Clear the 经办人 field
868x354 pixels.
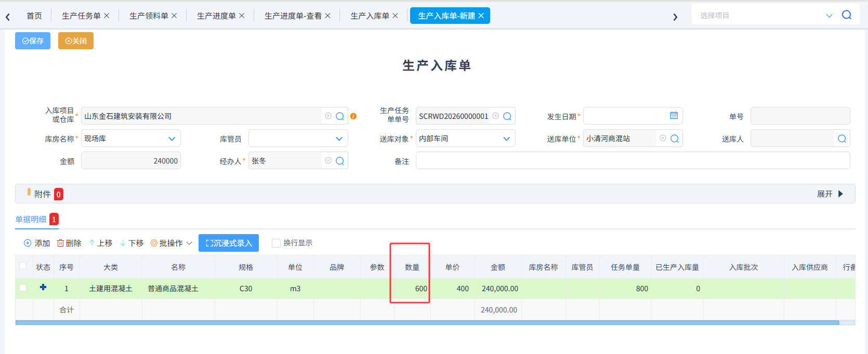point(328,160)
